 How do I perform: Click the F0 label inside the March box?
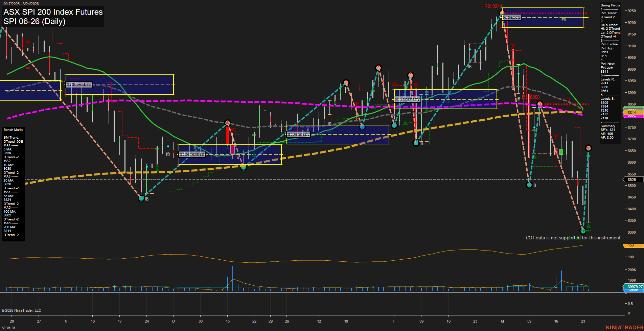563,20
